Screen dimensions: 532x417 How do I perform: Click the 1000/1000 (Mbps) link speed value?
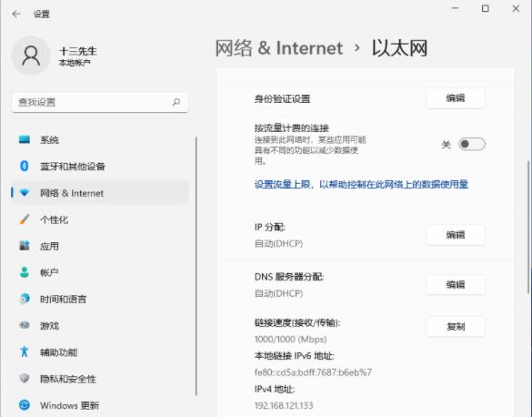coord(290,339)
